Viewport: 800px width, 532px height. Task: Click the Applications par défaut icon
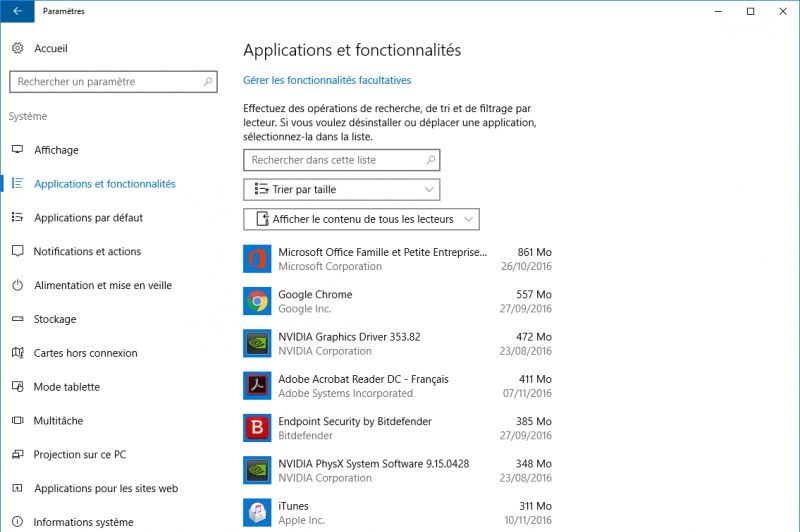pos(17,217)
